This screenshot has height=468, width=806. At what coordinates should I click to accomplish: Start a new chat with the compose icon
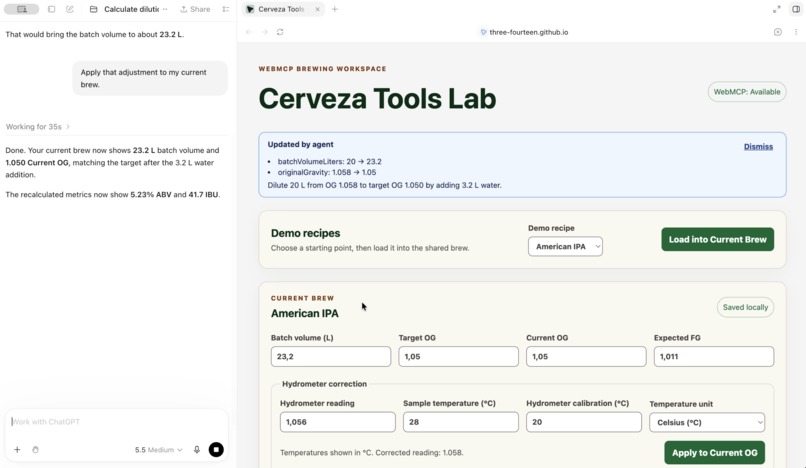tap(70, 9)
